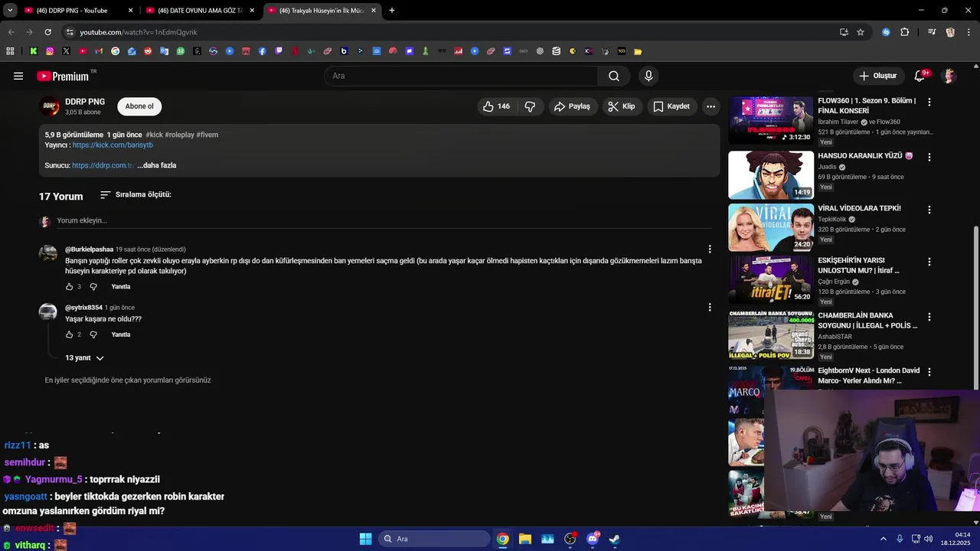The height and width of the screenshot is (551, 980).
Task: Expand the 13 yanıt replies
Action: tap(84, 358)
